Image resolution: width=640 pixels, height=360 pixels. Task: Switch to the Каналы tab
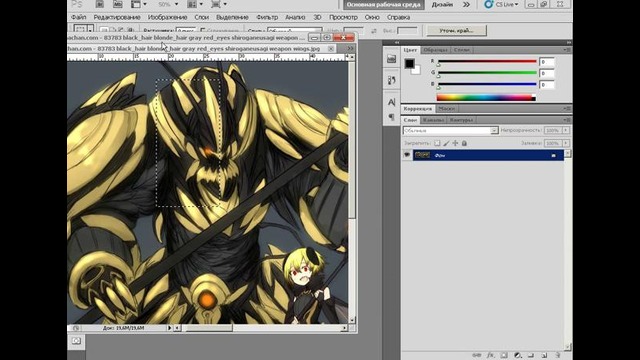point(433,120)
